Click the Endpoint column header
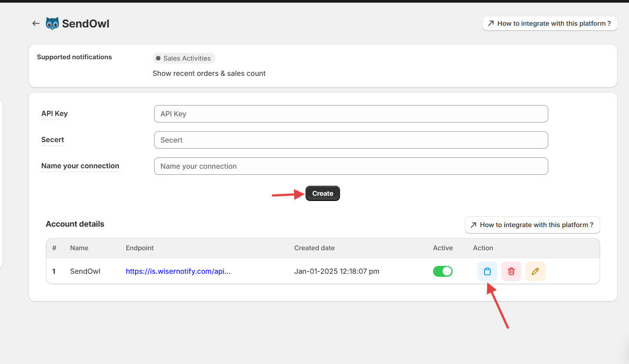Image resolution: width=629 pixels, height=364 pixels. 140,248
